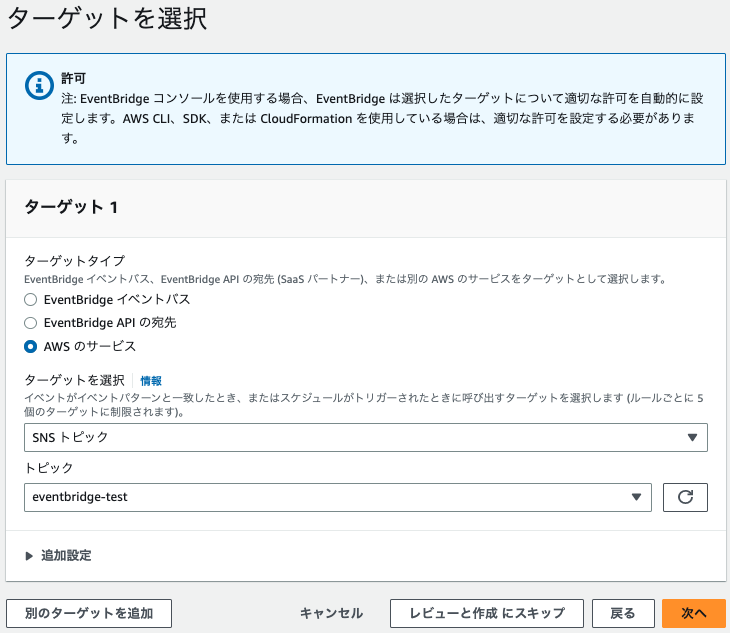The height and width of the screenshot is (633, 730).
Task: Click the ターゲットを選択 page title
Action: (107, 19)
